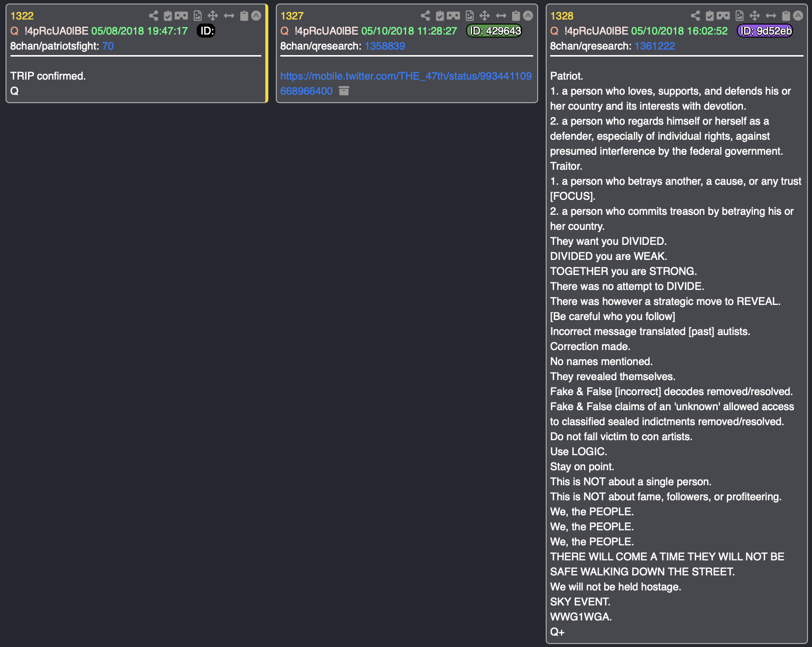Click the tripcode !4pRcUA0lBE on post 1322
812x647 pixels.
coord(56,31)
